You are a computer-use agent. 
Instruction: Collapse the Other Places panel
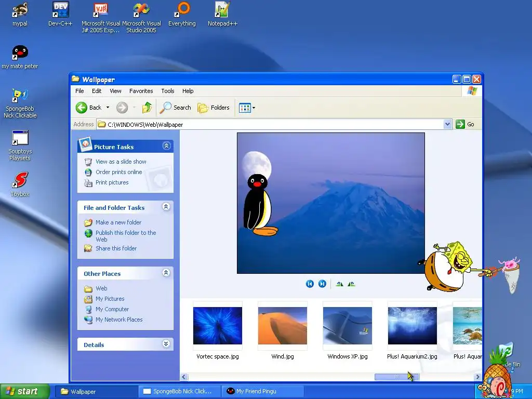coord(166,272)
